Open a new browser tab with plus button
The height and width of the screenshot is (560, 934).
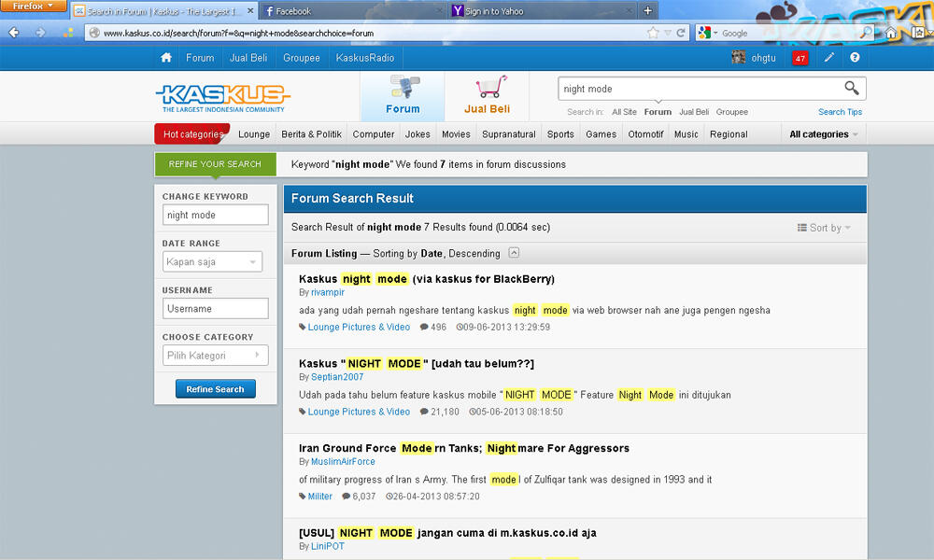click(x=648, y=11)
